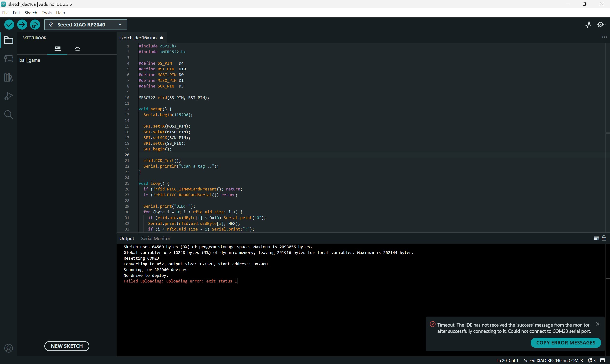Open the editor's more actions menu

(x=604, y=37)
